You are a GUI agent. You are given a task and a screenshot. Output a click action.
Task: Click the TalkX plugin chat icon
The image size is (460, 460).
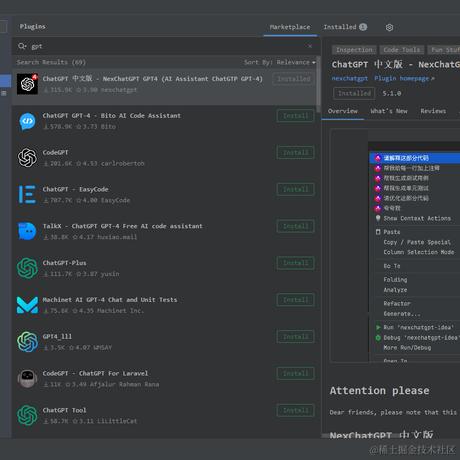pyautogui.click(x=27, y=231)
